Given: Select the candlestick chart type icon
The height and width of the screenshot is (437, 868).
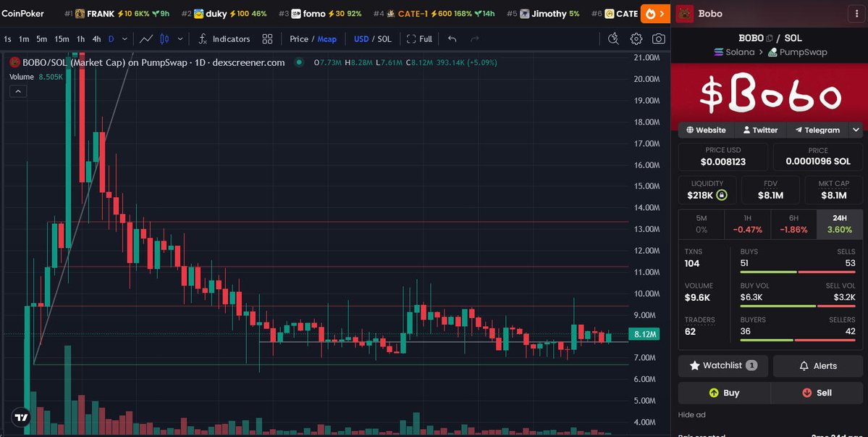Looking at the screenshot, I should point(164,38).
